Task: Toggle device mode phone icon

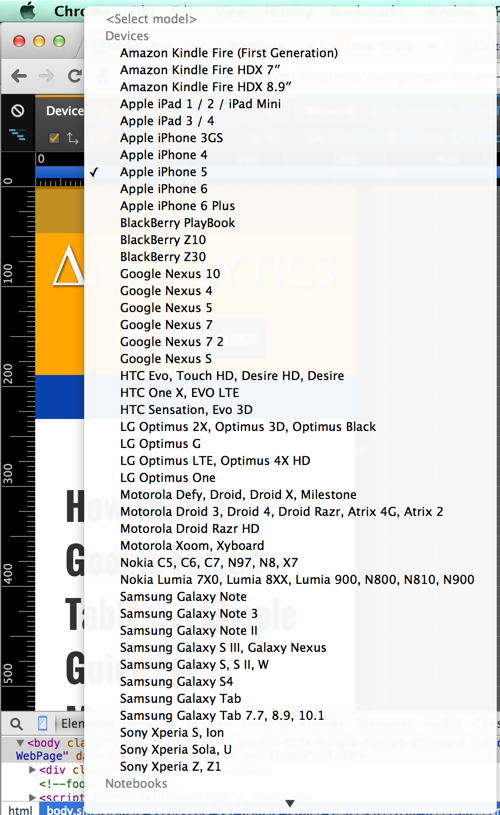Action: click(43, 723)
